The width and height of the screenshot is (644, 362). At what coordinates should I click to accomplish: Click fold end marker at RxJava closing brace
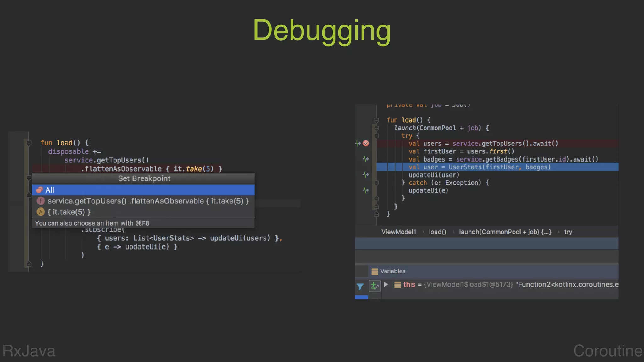click(x=29, y=264)
